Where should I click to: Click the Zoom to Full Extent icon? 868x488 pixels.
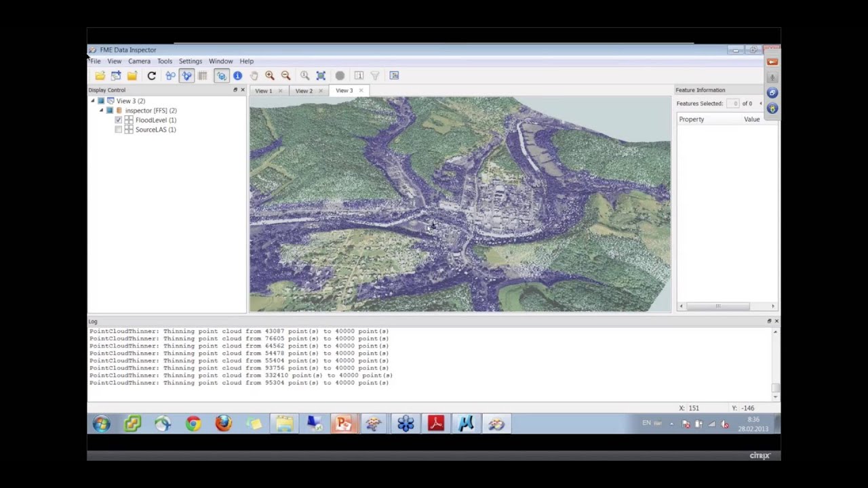click(321, 76)
